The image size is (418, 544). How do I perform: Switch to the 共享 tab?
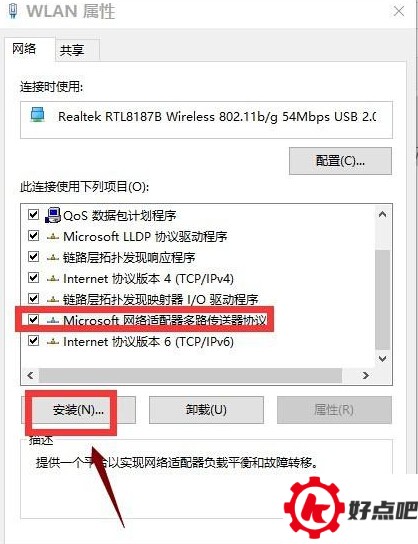[x=72, y=51]
